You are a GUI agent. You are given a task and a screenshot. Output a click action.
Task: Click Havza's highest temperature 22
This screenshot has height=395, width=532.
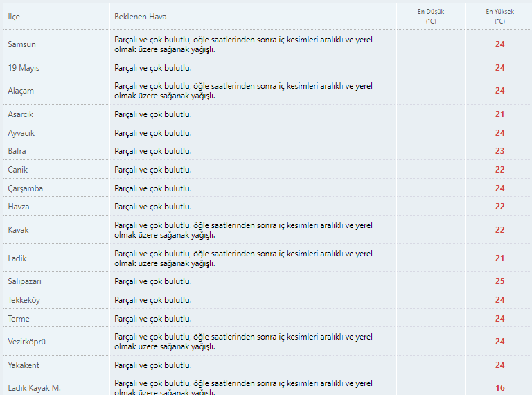[499, 207]
